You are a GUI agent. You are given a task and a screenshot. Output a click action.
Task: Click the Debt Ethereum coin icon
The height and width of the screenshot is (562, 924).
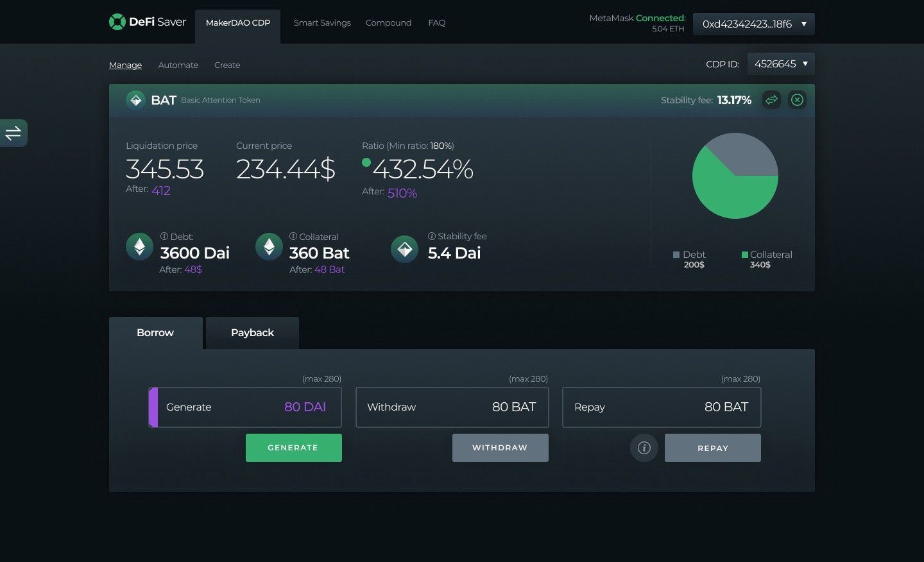[x=139, y=246]
